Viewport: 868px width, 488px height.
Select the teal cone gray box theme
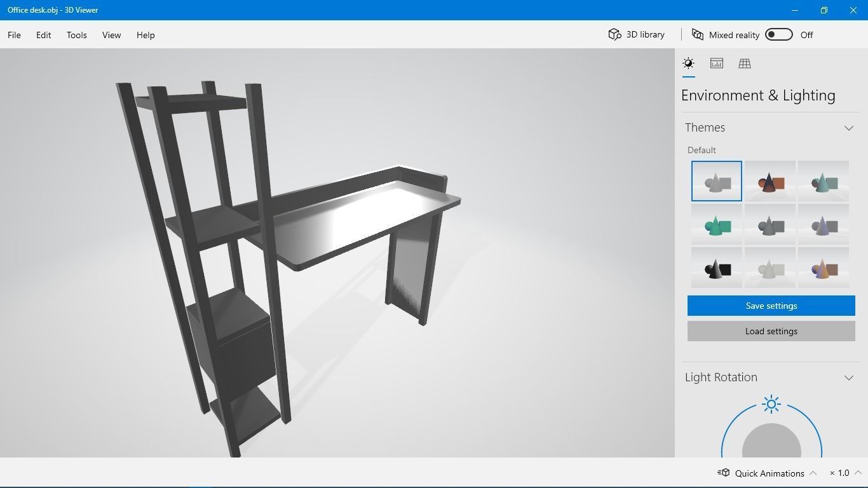click(823, 181)
